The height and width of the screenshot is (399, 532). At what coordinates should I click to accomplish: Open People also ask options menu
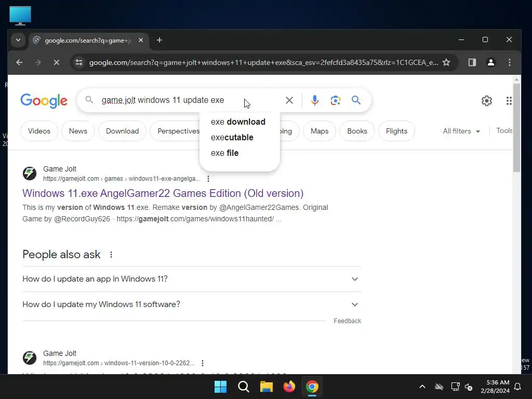pyautogui.click(x=111, y=255)
